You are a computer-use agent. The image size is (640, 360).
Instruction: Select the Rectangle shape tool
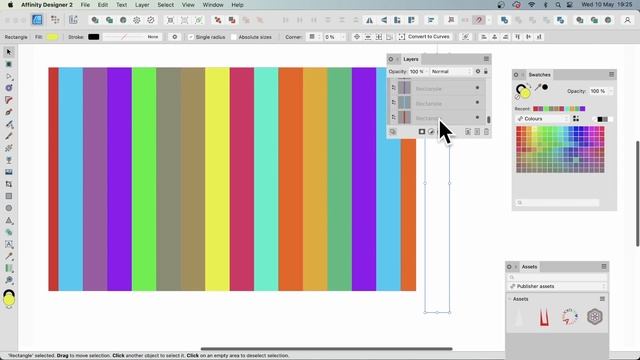tap(9, 196)
